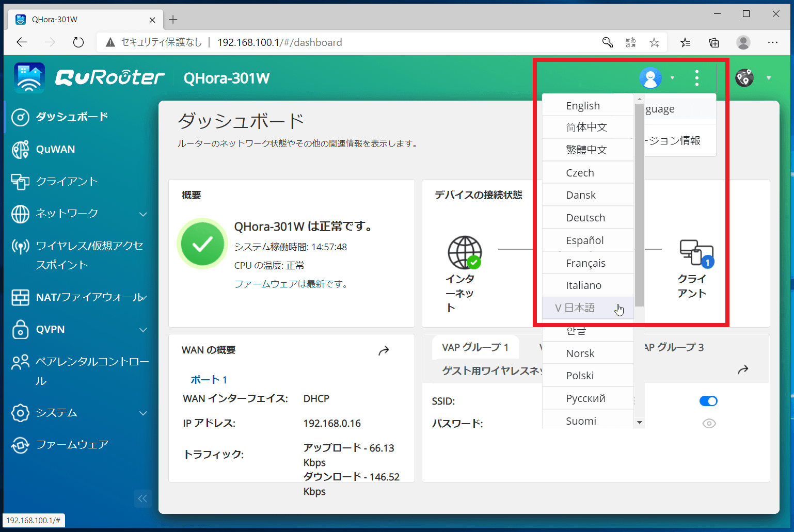Add page to favorites star icon

654,42
